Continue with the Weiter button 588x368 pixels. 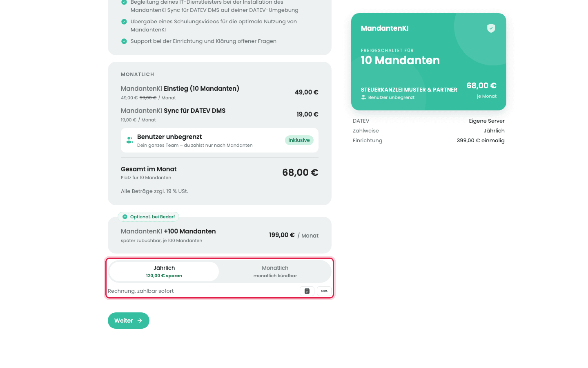(x=129, y=321)
